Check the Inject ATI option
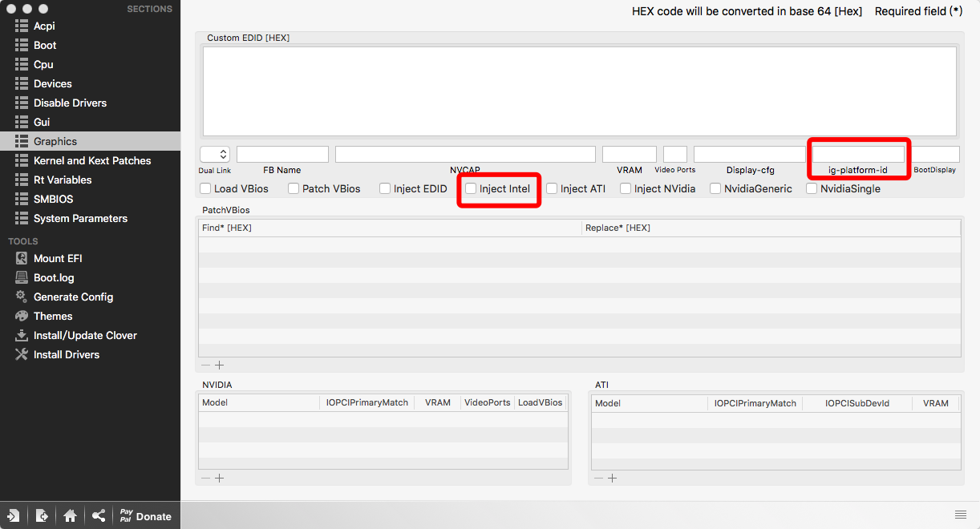The width and height of the screenshot is (980, 529). pos(552,188)
